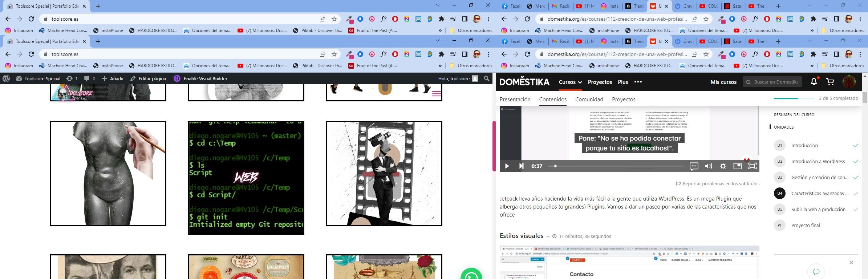Viewport: 868px width, 279px height.
Task: Open the WordPress logo menu in admin bar
Action: pos(6,78)
